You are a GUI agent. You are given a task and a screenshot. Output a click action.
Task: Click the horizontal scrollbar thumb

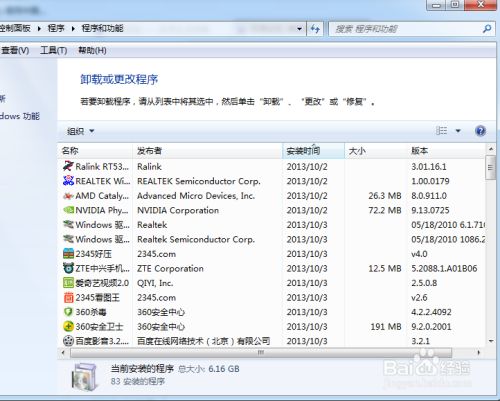[261, 352]
